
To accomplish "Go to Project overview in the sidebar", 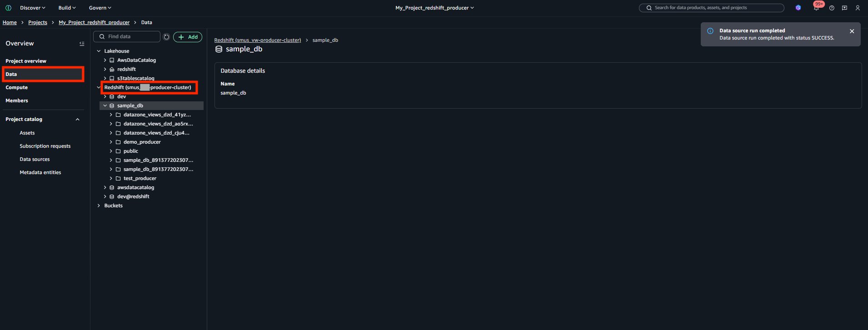I will [26, 61].
